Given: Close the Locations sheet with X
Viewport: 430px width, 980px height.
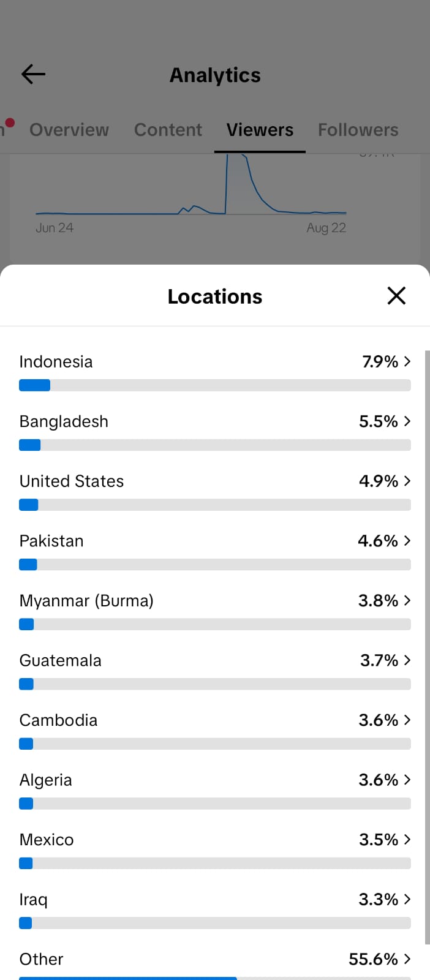Looking at the screenshot, I should click(x=396, y=295).
